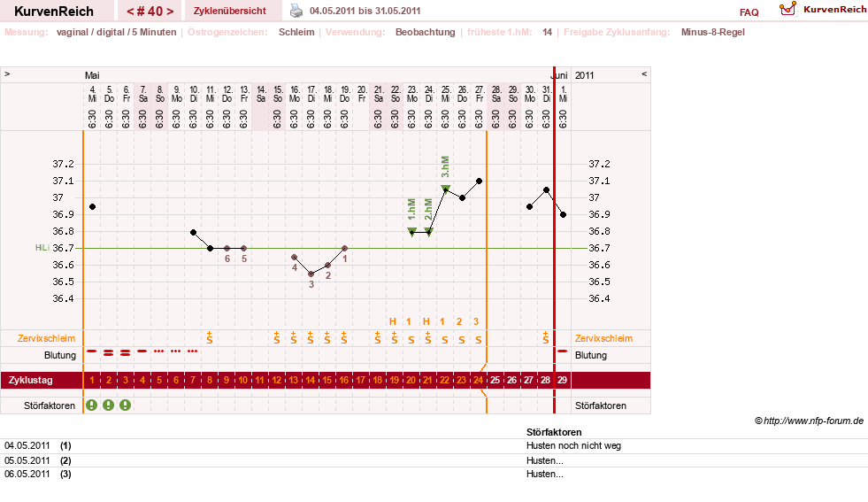Image resolution: width=868 pixels, height=502 pixels.
Task: Open the Zyklenübersicht tab
Action: pos(230,11)
